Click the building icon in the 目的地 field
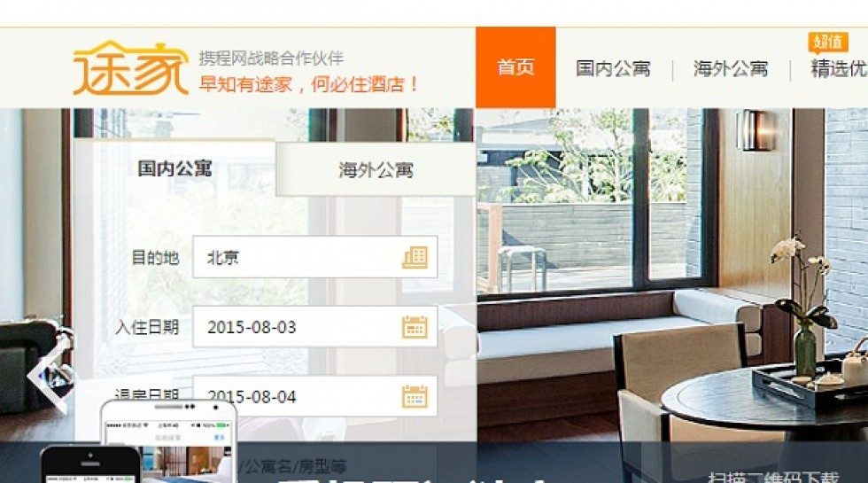868x483 pixels. point(415,257)
